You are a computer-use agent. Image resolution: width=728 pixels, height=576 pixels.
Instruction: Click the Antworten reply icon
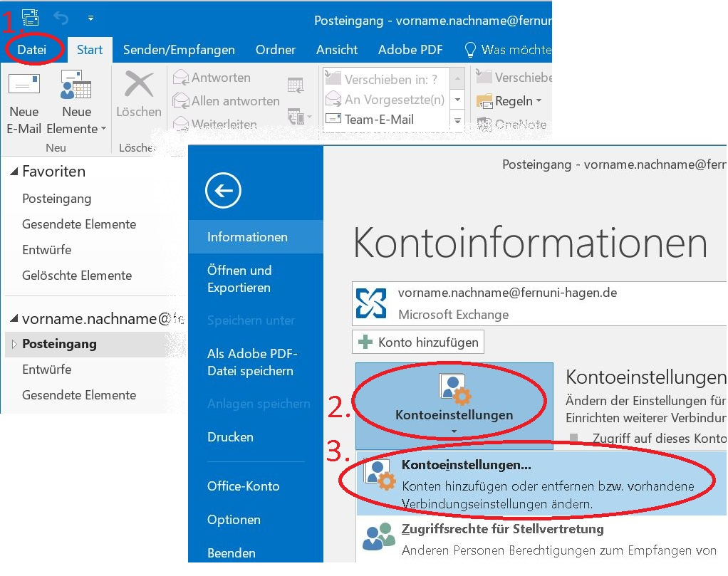(181, 78)
